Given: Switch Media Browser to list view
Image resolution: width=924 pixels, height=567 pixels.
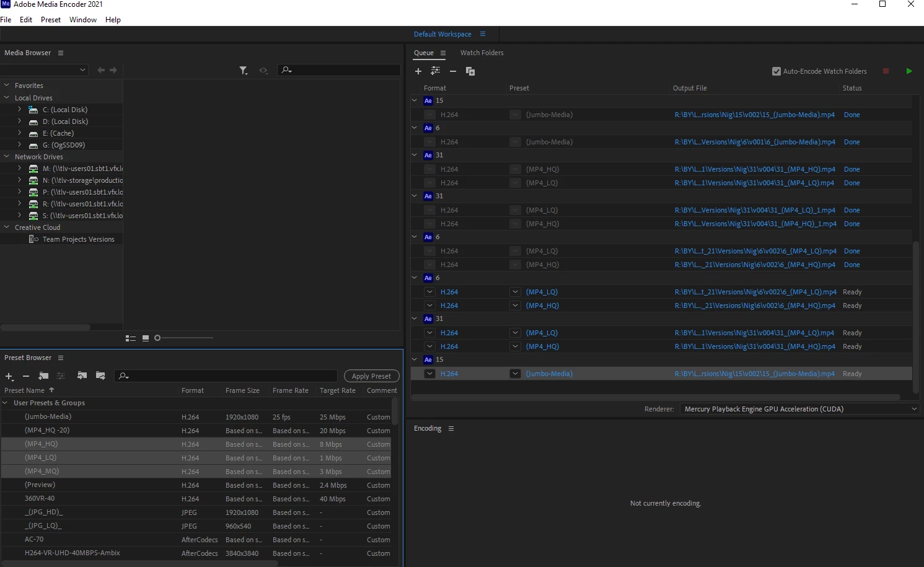Looking at the screenshot, I should coord(131,338).
